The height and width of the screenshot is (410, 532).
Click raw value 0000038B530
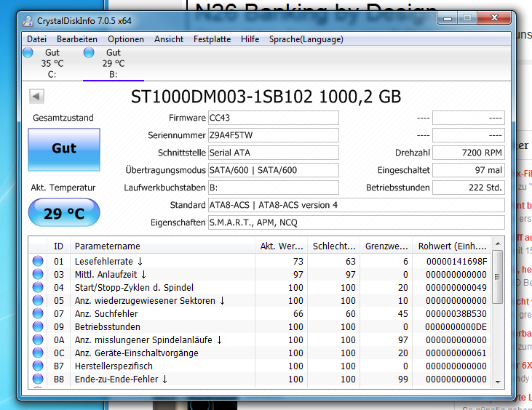point(456,314)
